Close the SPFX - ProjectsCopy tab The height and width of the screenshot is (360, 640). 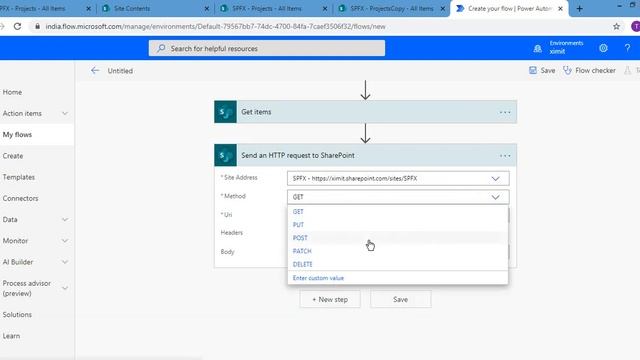[443, 9]
